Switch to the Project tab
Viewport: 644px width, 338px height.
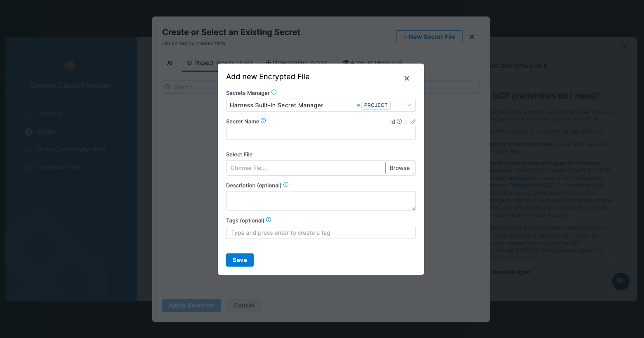(x=202, y=63)
